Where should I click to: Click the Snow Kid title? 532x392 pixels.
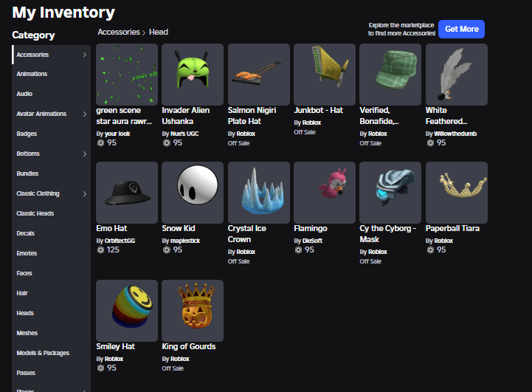point(179,228)
